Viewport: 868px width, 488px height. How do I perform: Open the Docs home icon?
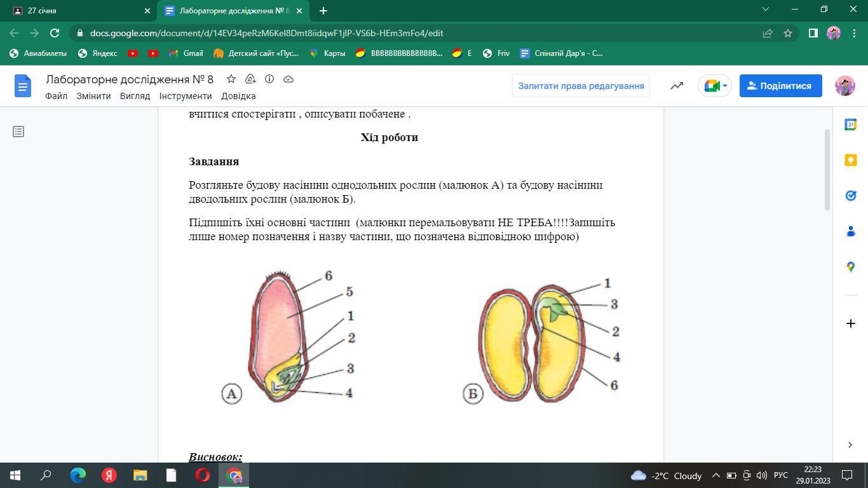[x=23, y=86]
